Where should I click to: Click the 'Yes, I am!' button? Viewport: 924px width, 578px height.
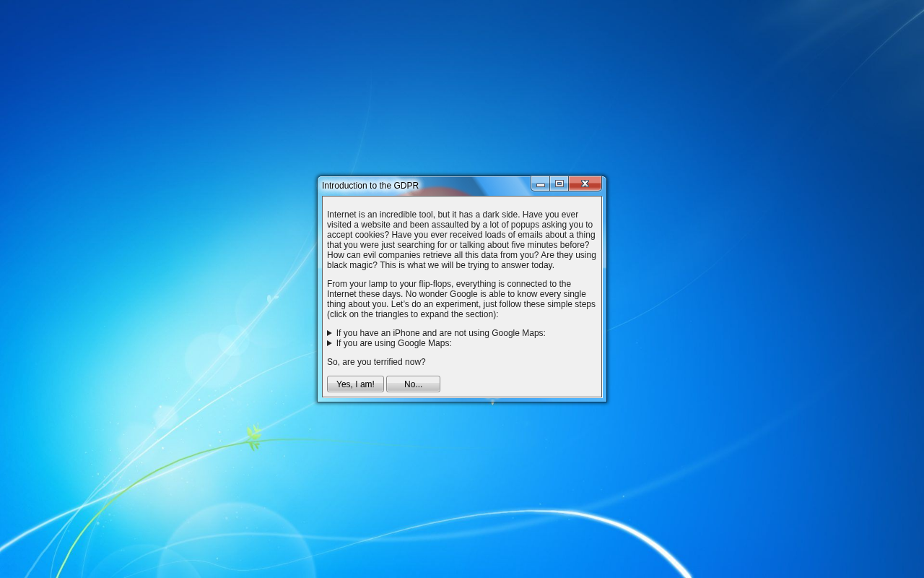click(x=355, y=384)
